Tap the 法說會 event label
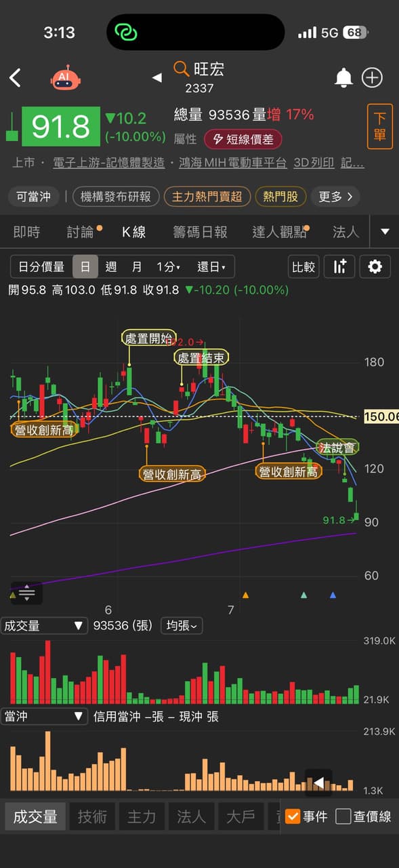 337,448
